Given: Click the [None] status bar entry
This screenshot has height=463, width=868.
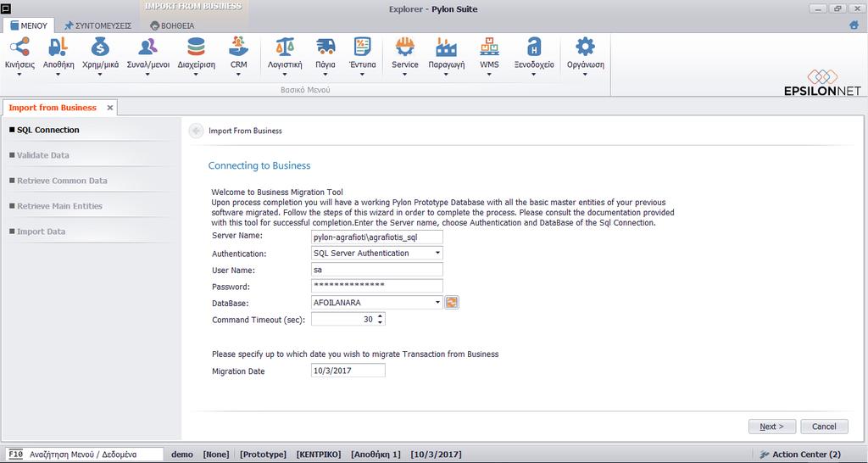Looking at the screenshot, I should point(216,455).
